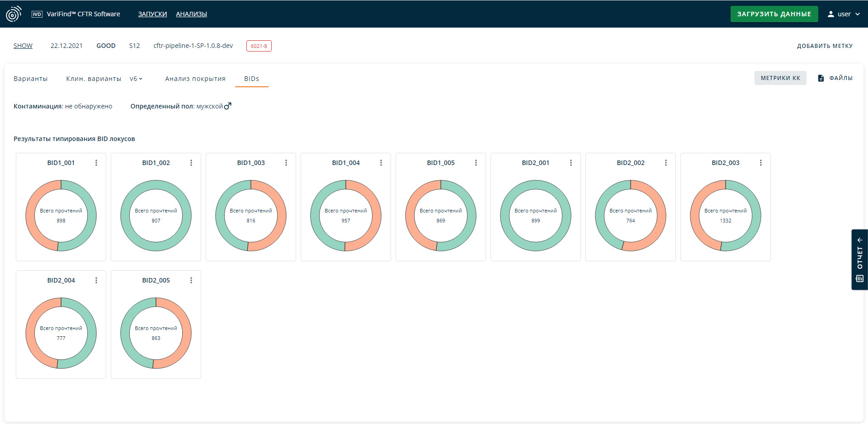The width and height of the screenshot is (868, 424).
Task: Open the options menu on BID2_005 card
Action: click(191, 280)
